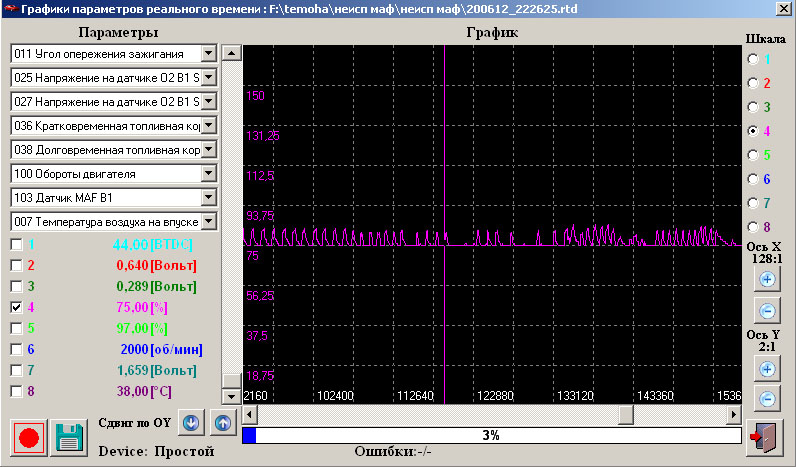Expand the 103 MAF B1 sensor dropdown
Image resolution: width=796 pixels, height=467 pixels.
point(208,197)
